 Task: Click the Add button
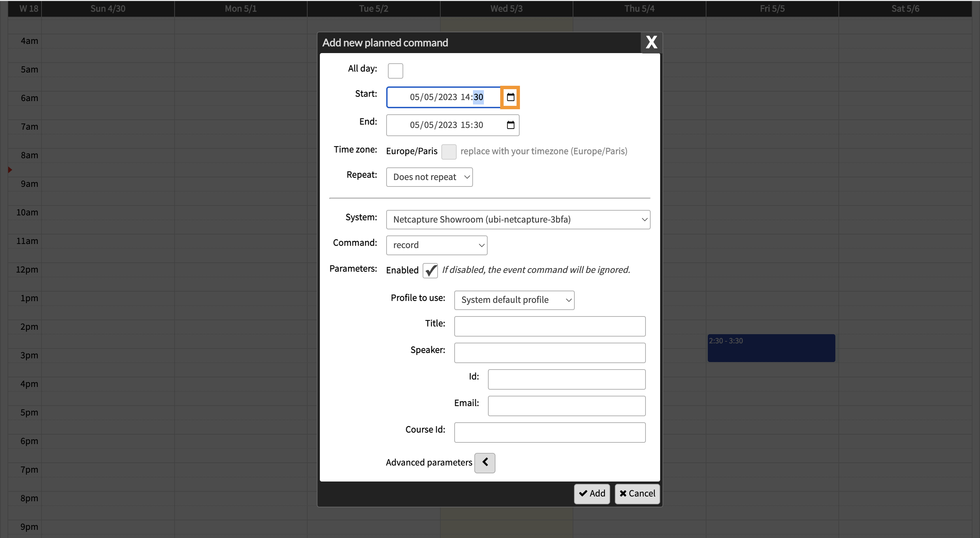(x=592, y=493)
